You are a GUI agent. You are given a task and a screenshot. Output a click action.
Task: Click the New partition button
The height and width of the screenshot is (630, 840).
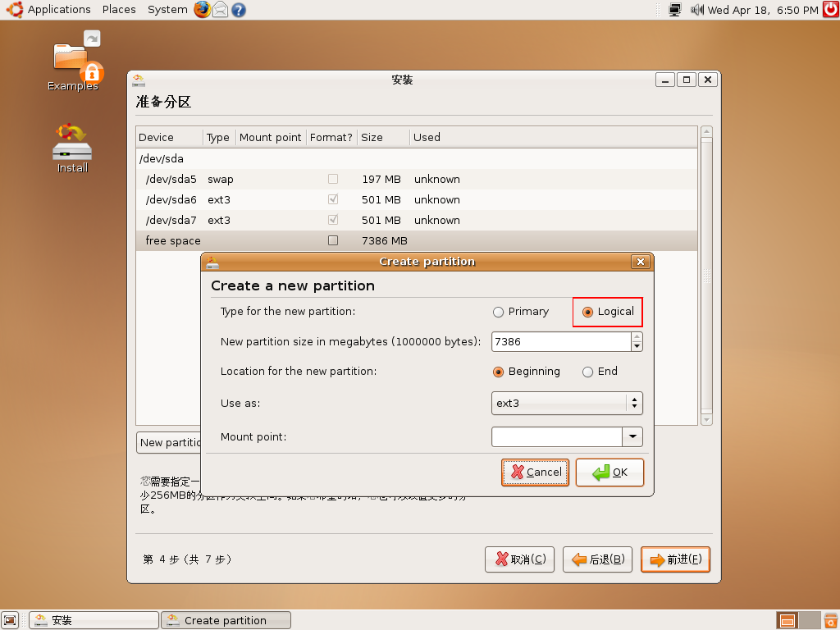pos(169,442)
